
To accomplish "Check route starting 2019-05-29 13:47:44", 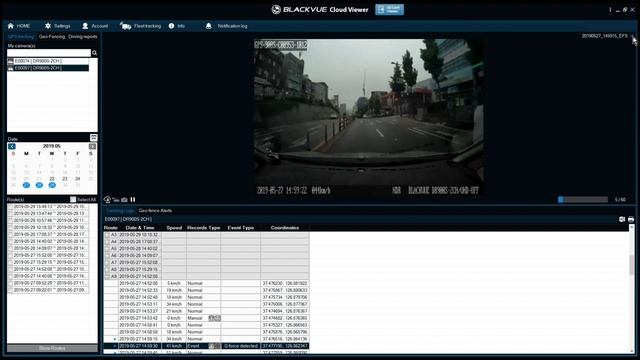I will coord(10,213).
